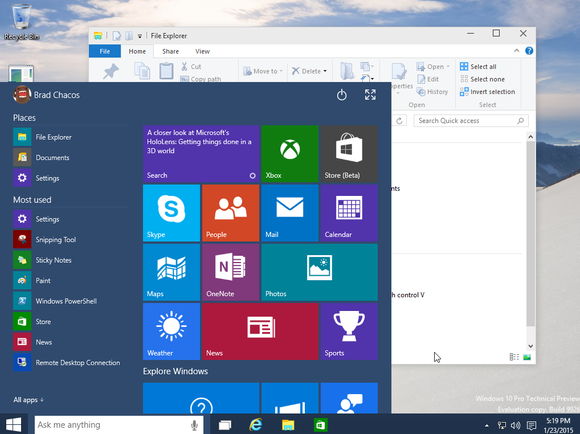The width and height of the screenshot is (580, 434).
Task: Click the microphone icon in search box
Action: coord(194,425)
